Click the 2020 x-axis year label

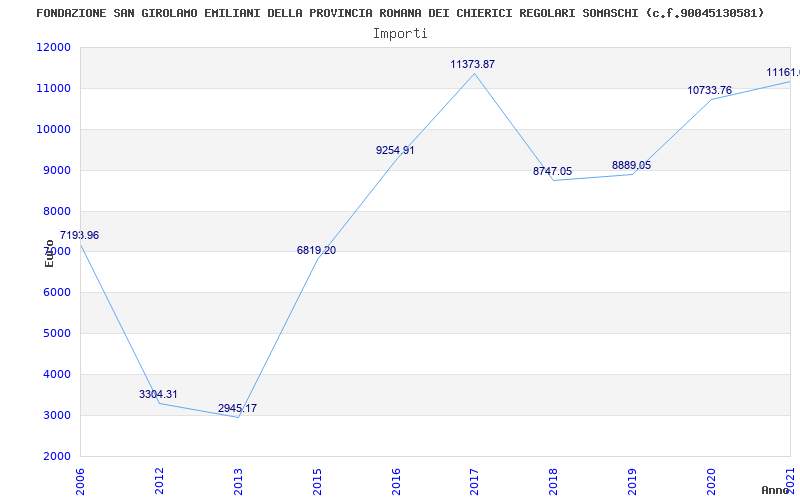point(712,481)
